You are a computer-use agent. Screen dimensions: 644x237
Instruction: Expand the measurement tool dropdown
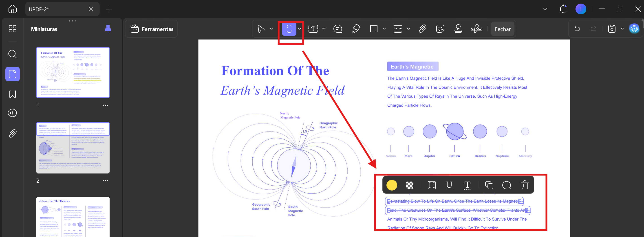point(408,29)
